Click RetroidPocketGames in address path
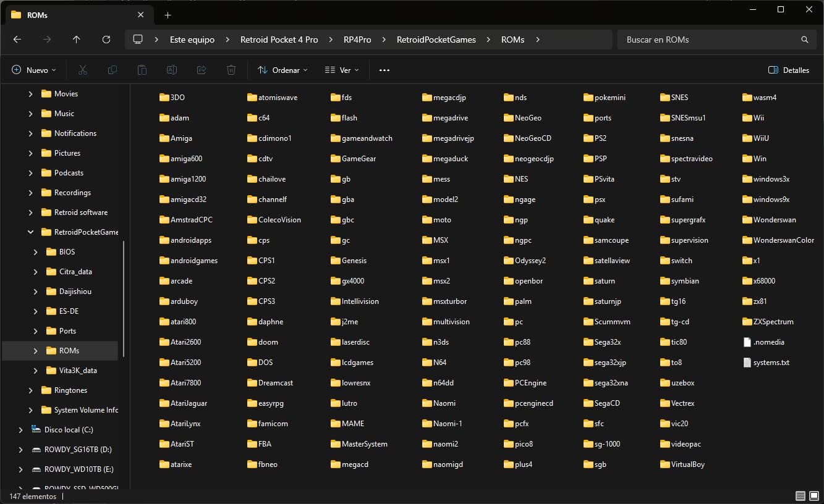The width and height of the screenshot is (824, 504). click(436, 40)
